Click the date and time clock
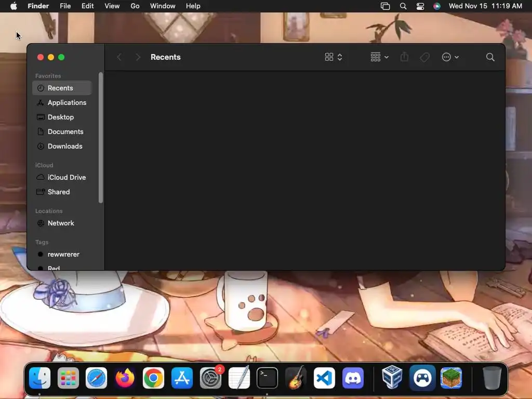This screenshot has height=399, width=532. (x=485, y=6)
